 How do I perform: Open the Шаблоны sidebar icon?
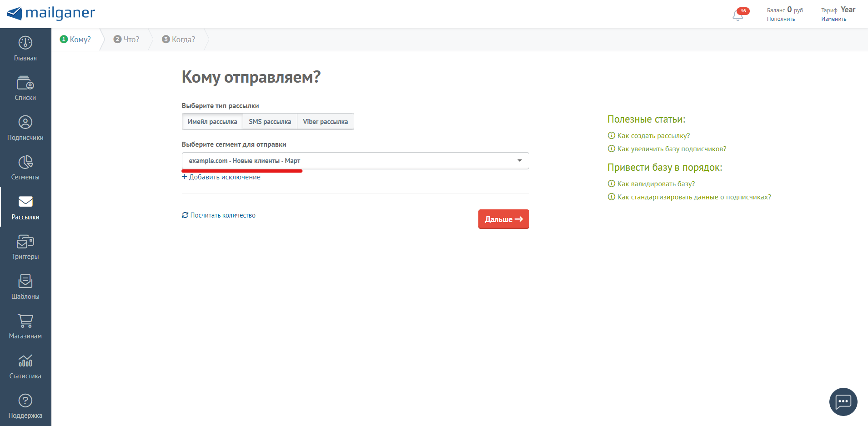click(25, 281)
